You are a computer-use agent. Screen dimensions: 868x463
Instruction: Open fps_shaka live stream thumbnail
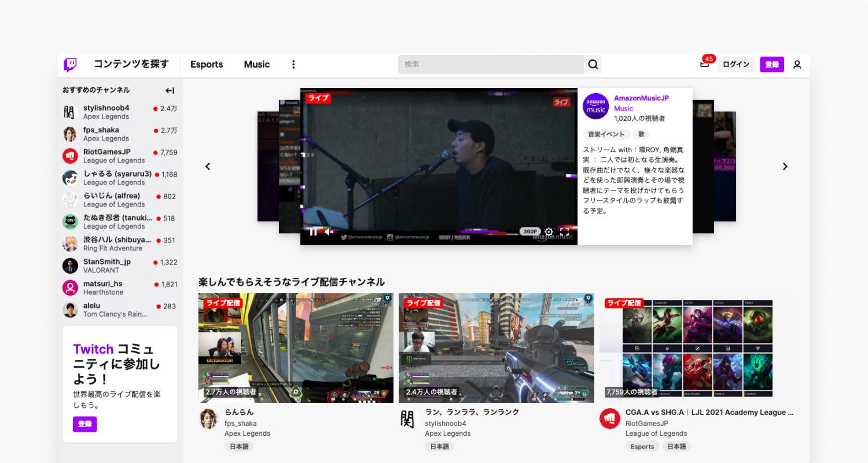tap(296, 348)
